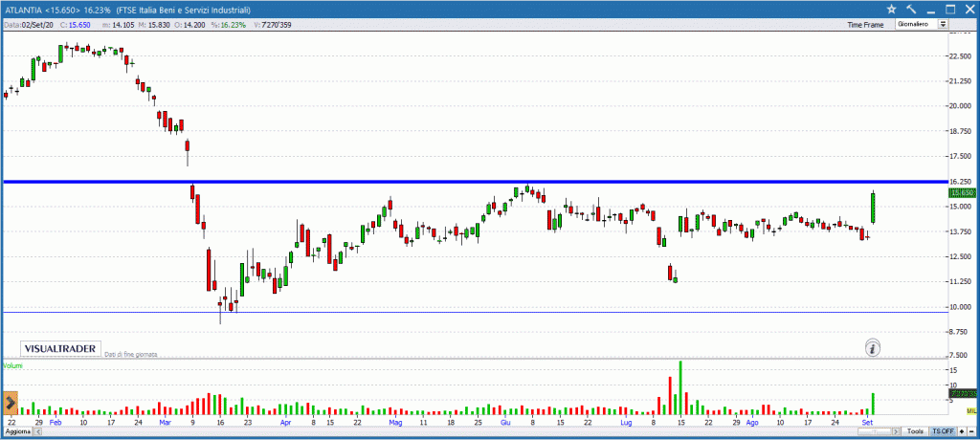Click the 'Set' month label on axis
Image resolution: width=980 pixels, height=440 pixels.
click(x=867, y=423)
